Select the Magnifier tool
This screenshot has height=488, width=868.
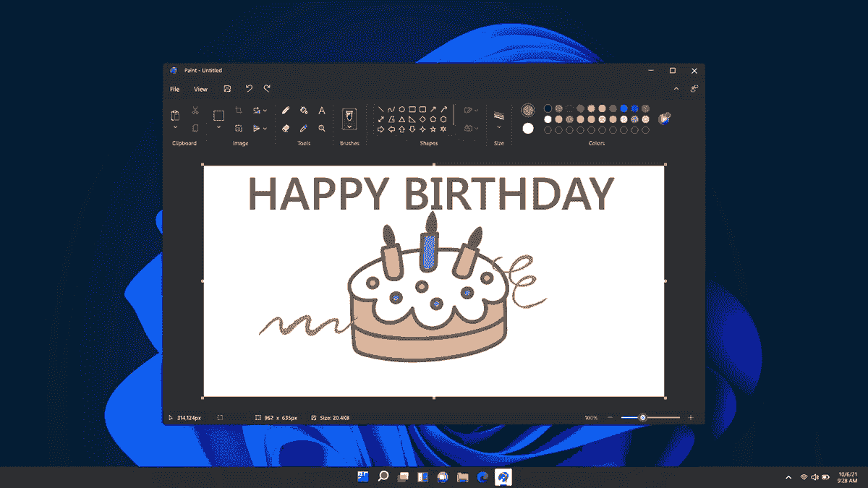tap(322, 129)
